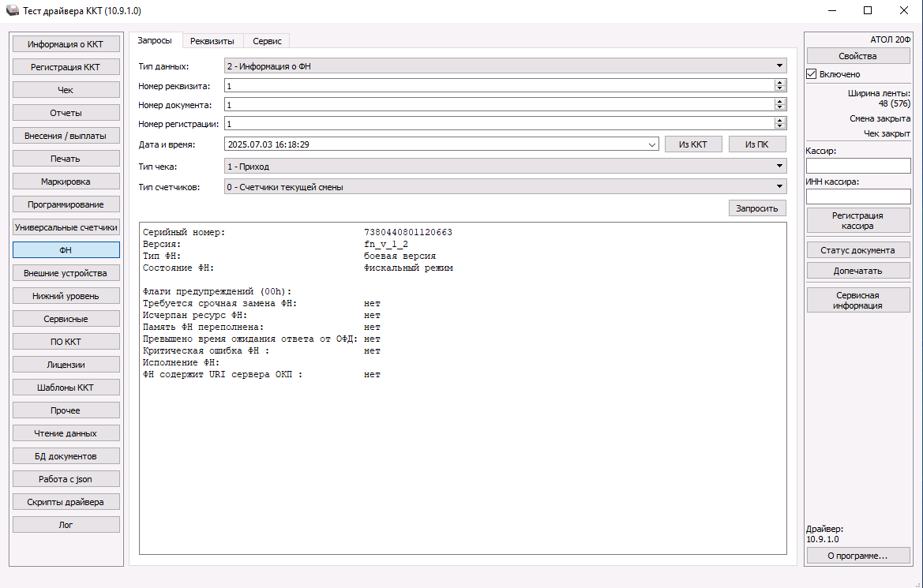Expand the Тип чека dropdown
Viewport: 923px width, 588px height.
point(505,167)
